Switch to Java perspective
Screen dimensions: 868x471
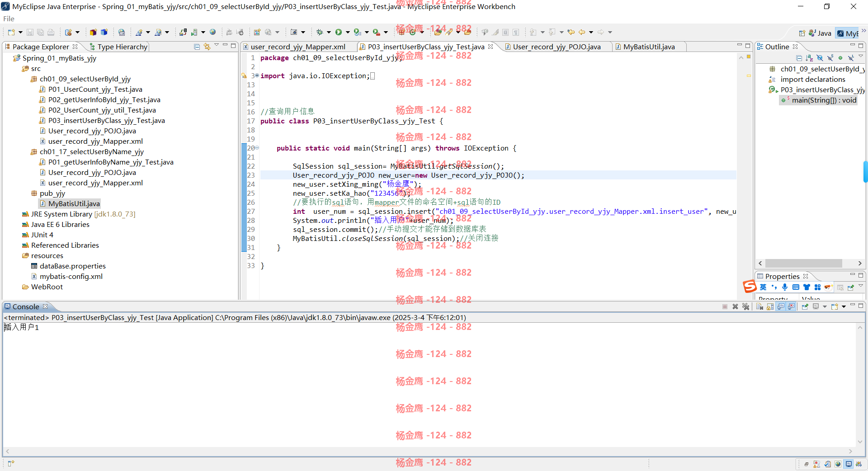821,33
